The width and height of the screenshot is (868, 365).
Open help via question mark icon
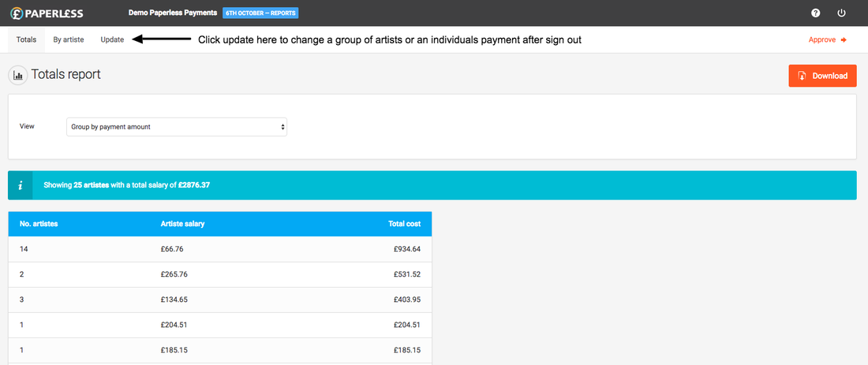(x=815, y=13)
